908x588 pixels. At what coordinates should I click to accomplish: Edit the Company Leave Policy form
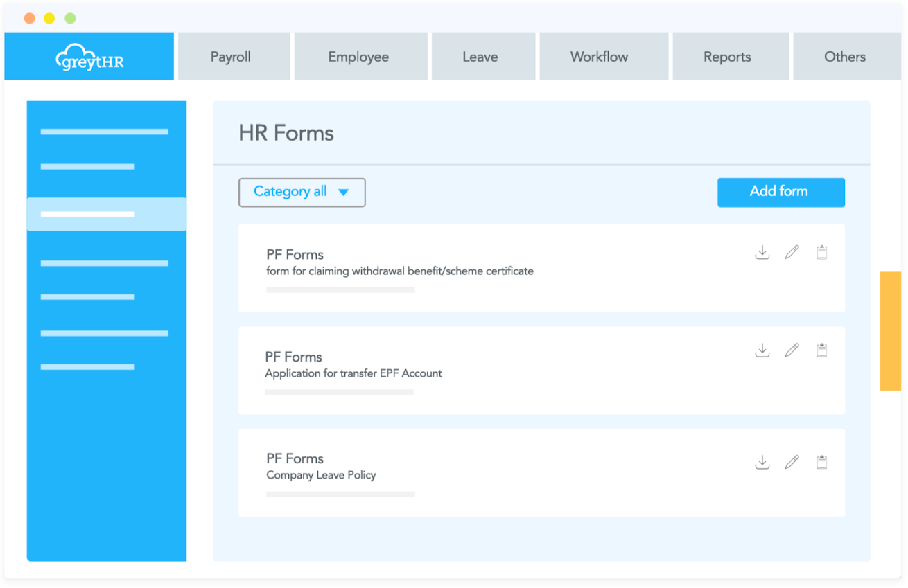pos(792,461)
